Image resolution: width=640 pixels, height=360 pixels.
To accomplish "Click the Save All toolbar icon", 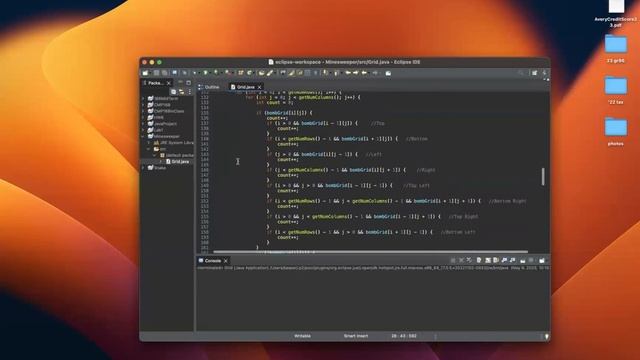I will pos(164,73).
